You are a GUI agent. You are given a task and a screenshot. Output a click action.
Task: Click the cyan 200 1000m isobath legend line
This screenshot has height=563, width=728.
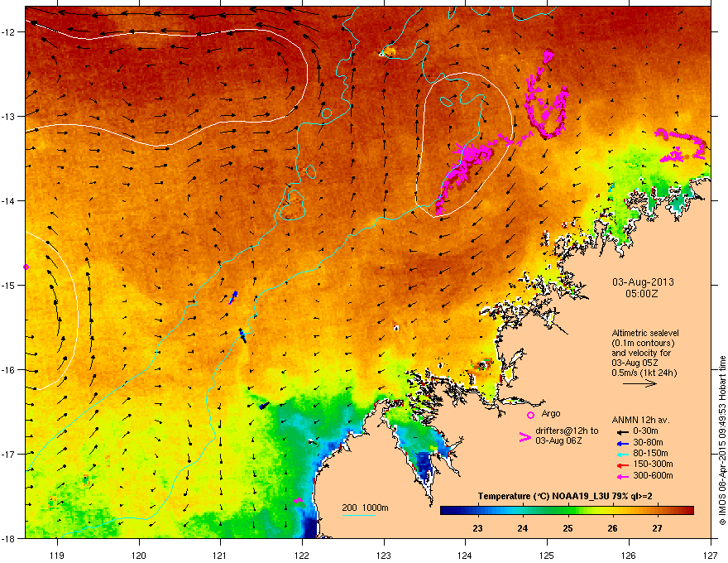[x=358, y=515]
